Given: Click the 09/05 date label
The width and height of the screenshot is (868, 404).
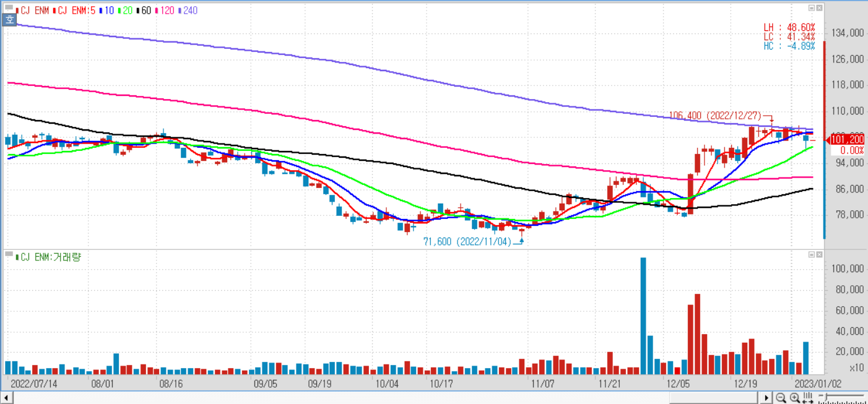Looking at the screenshot, I should coord(266,384).
